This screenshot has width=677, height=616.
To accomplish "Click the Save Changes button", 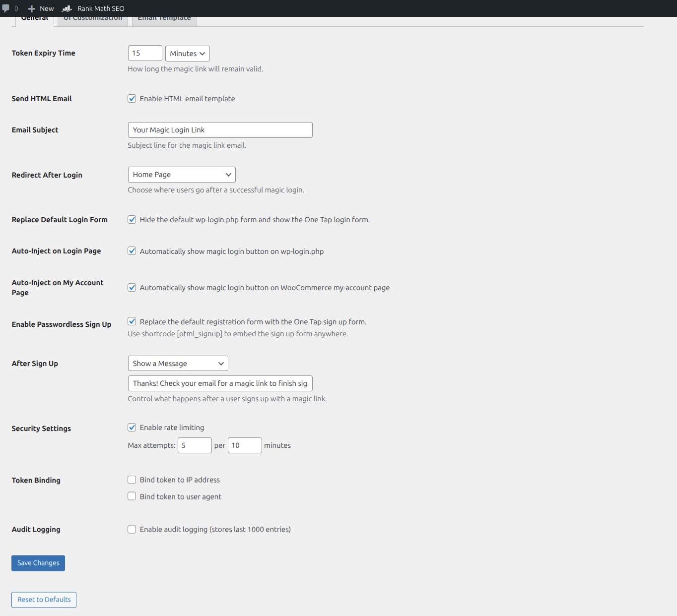I will click(x=38, y=563).
